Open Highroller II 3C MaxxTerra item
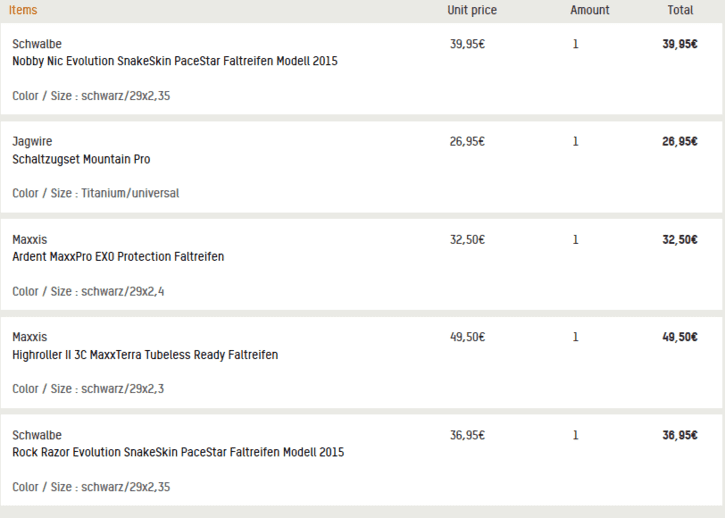725x518 pixels. tap(145, 355)
